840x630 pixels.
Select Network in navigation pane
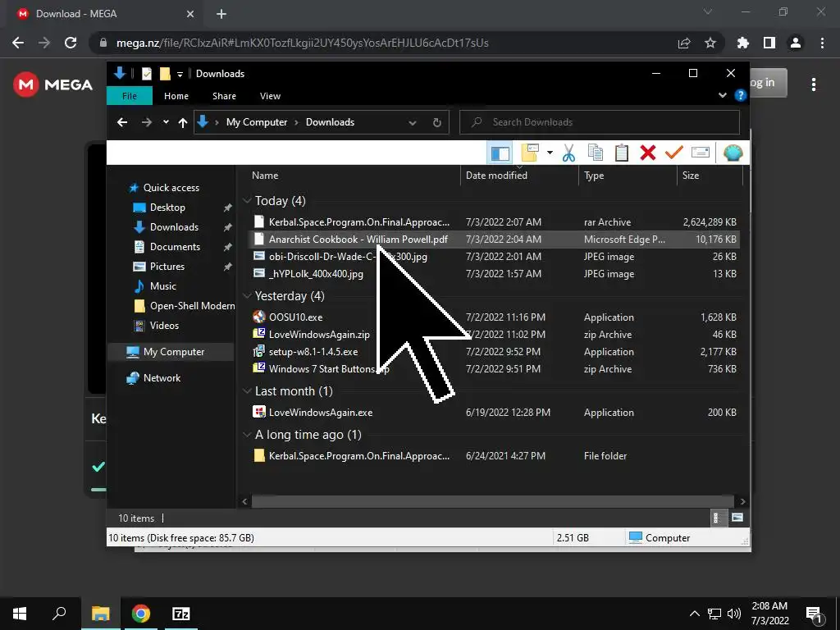162,377
